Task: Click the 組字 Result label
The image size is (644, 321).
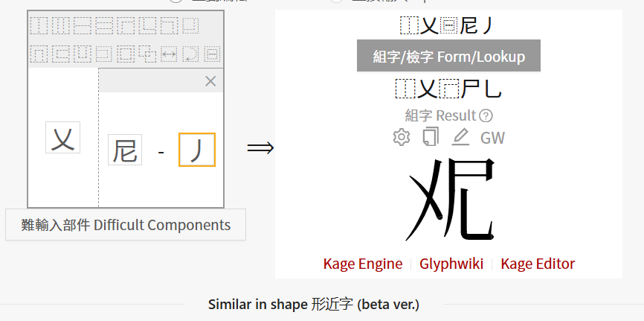Action: pyautogui.click(x=440, y=115)
